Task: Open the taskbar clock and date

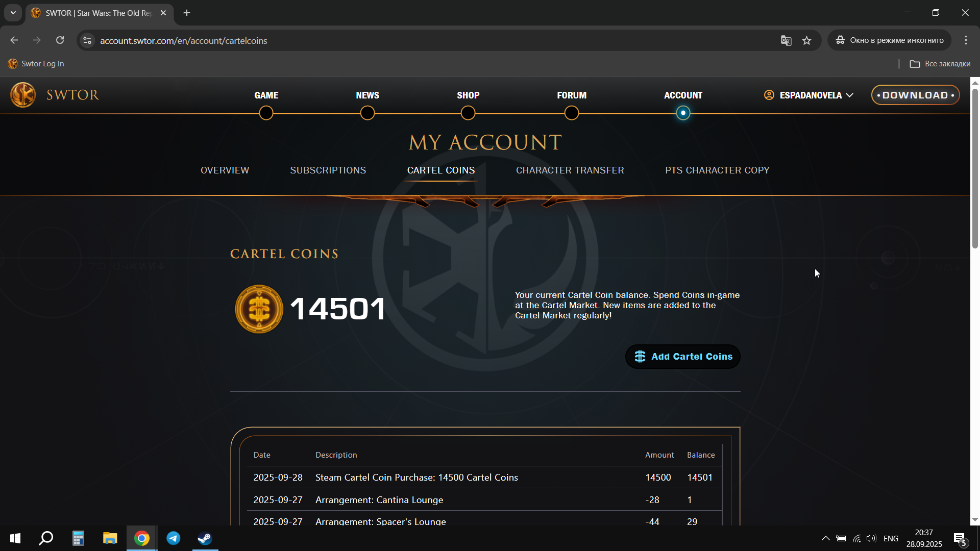Action: point(924,538)
